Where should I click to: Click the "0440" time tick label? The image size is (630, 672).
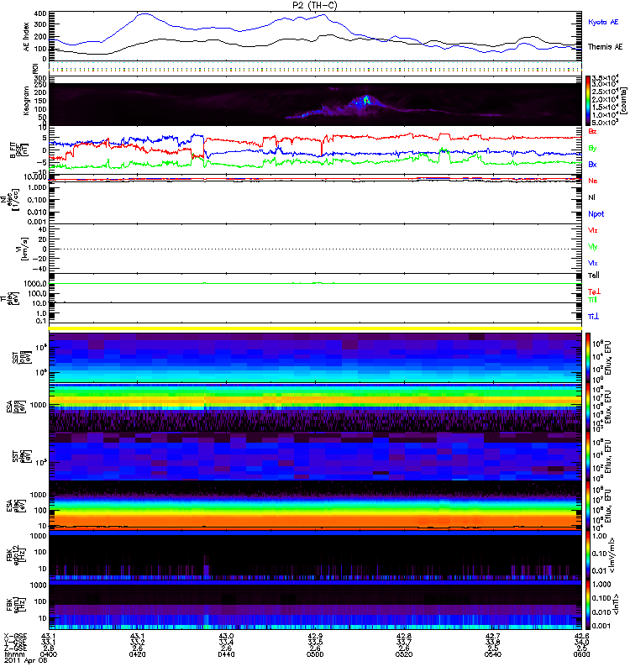(x=226, y=654)
